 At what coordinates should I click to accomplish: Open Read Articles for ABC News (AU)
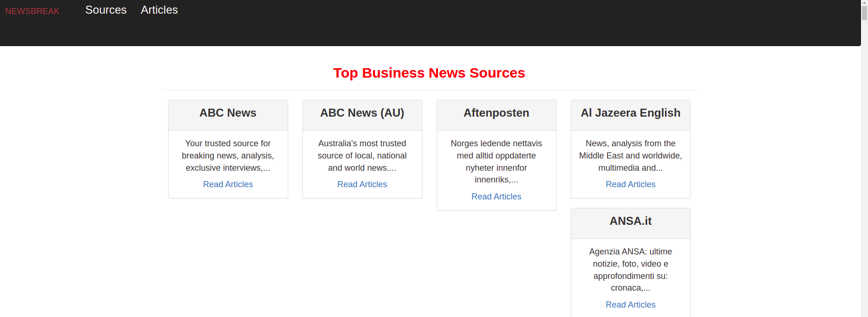coord(362,184)
